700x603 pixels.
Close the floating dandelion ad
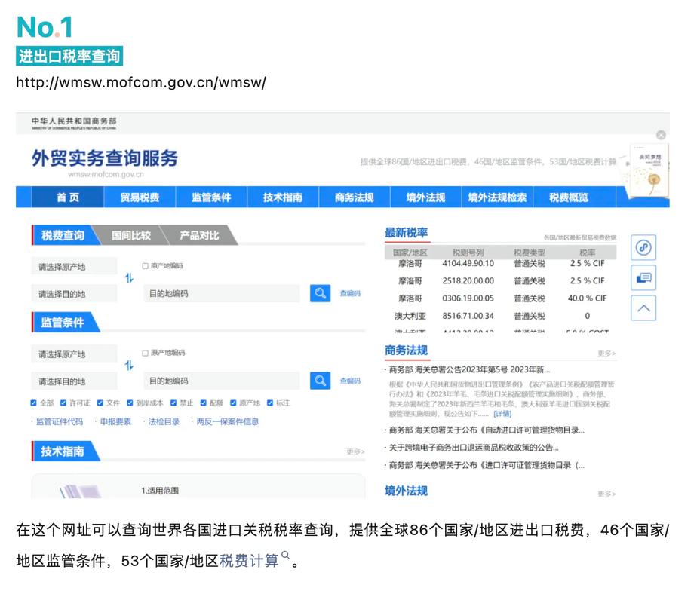coord(662,135)
